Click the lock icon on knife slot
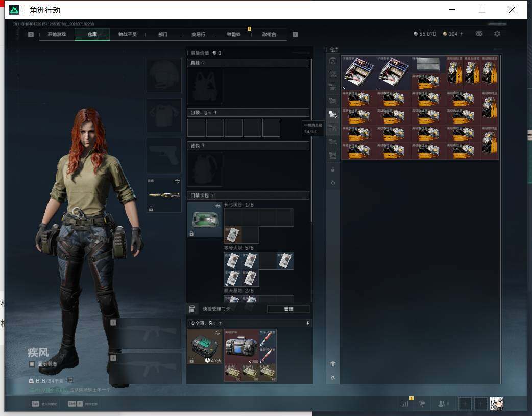Image resolution: width=532 pixels, height=416 pixels. click(151, 209)
